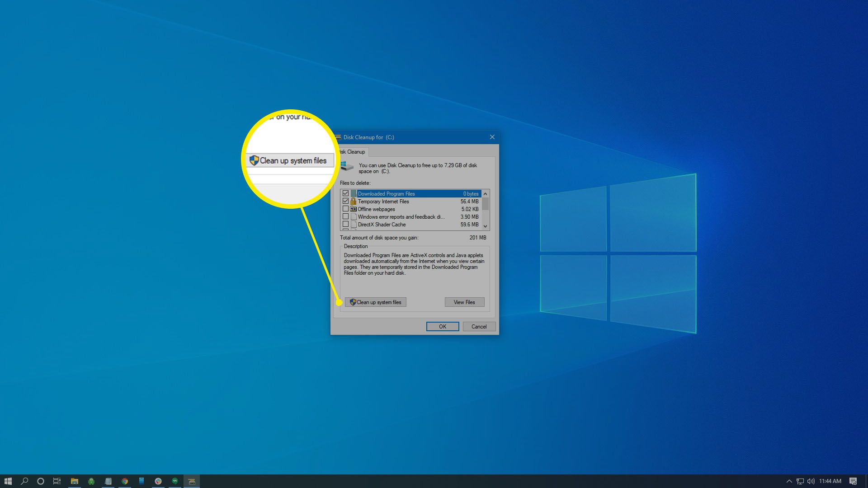Click the drive icon in Disk Cleanup dialog
This screenshot has height=488, width=868.
pyautogui.click(x=347, y=166)
